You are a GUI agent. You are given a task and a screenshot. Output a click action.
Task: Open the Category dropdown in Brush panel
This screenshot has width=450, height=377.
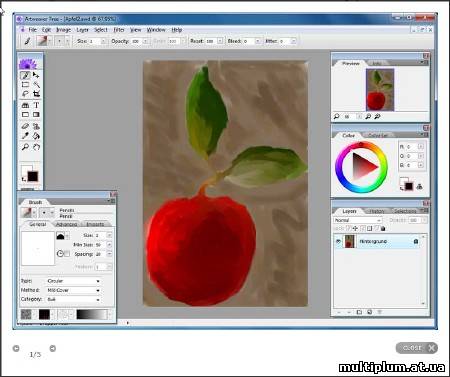pyautogui.click(x=73, y=300)
